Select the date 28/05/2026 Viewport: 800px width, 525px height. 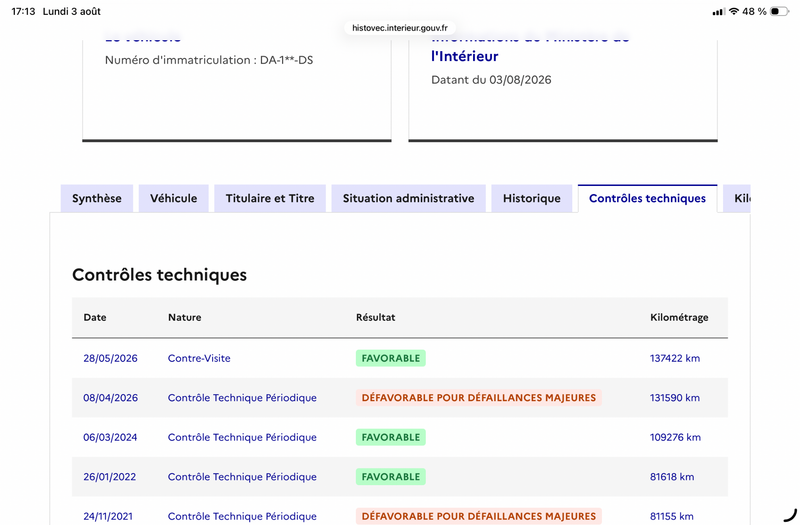(x=110, y=358)
